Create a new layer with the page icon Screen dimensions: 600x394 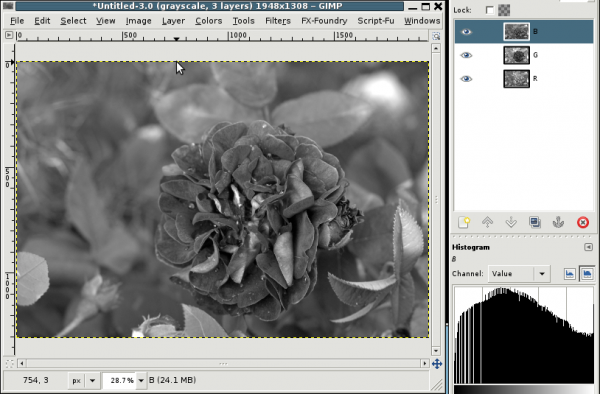click(464, 222)
